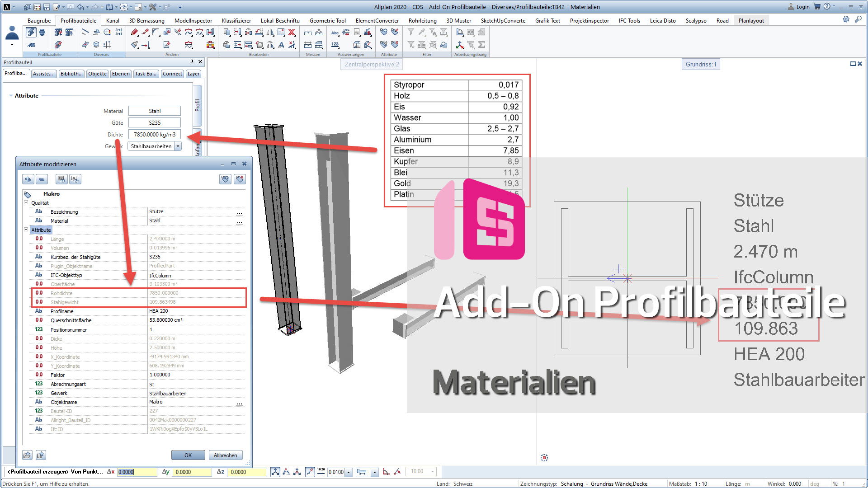Image resolution: width=868 pixels, height=488 pixels.
Task: Switch to the Planlayout ribbon tab
Action: (751, 20)
